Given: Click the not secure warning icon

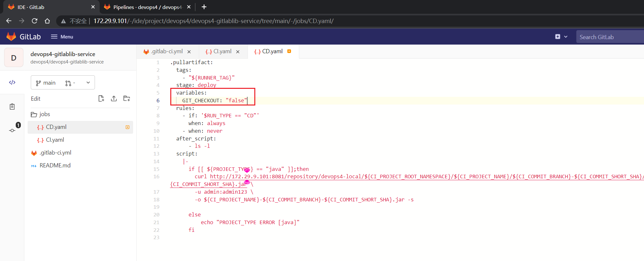Looking at the screenshot, I should (x=64, y=21).
